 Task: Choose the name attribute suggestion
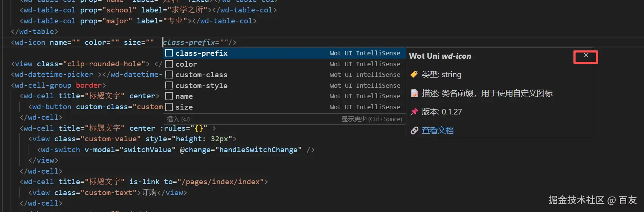pyautogui.click(x=184, y=96)
